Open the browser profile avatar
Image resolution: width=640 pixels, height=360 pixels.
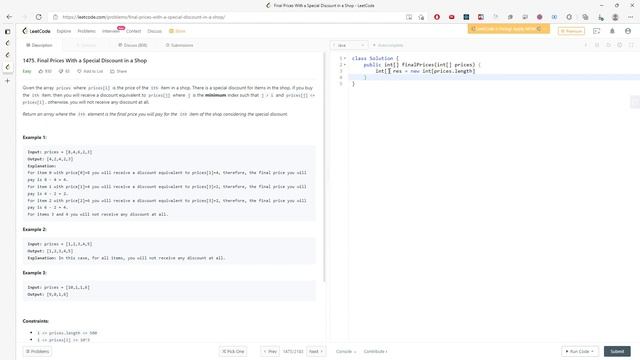pyautogui.click(x=615, y=17)
